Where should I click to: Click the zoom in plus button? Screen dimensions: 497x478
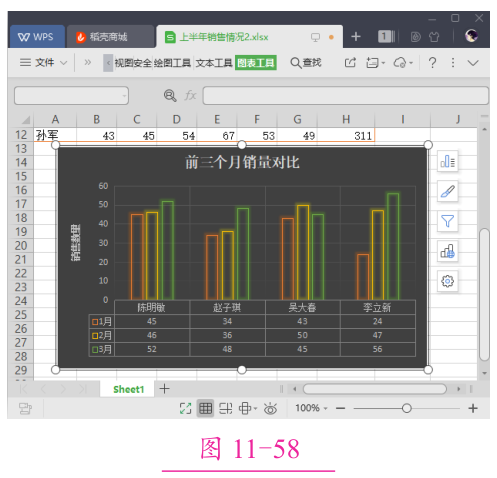click(x=473, y=408)
